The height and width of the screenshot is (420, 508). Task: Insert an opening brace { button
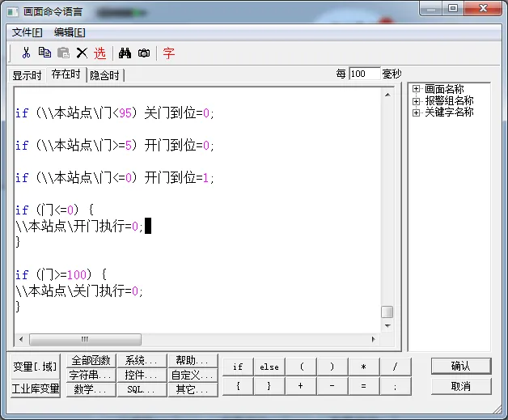click(x=238, y=386)
